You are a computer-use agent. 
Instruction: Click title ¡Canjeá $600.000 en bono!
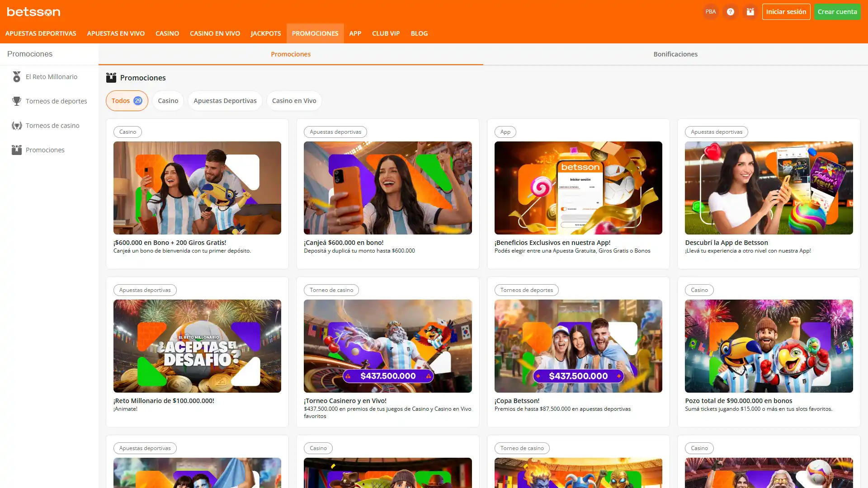(344, 243)
